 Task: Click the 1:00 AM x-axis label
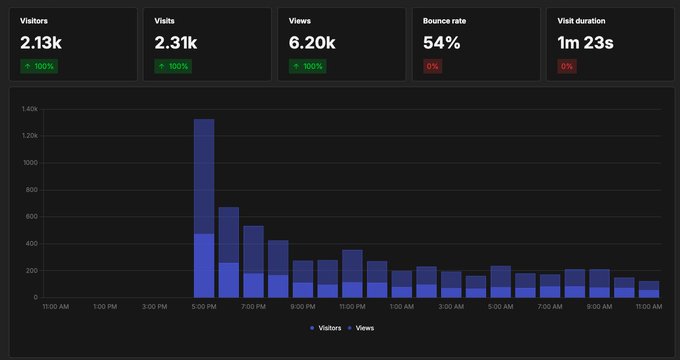(x=402, y=307)
